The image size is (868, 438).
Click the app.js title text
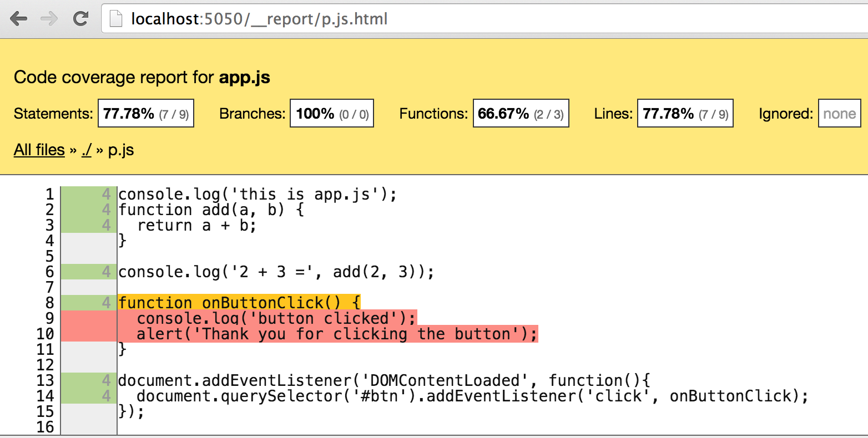(x=245, y=77)
